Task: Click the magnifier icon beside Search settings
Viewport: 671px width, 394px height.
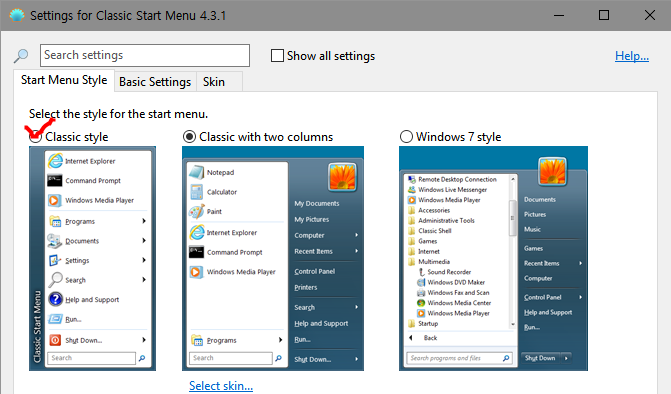Action: (21, 56)
